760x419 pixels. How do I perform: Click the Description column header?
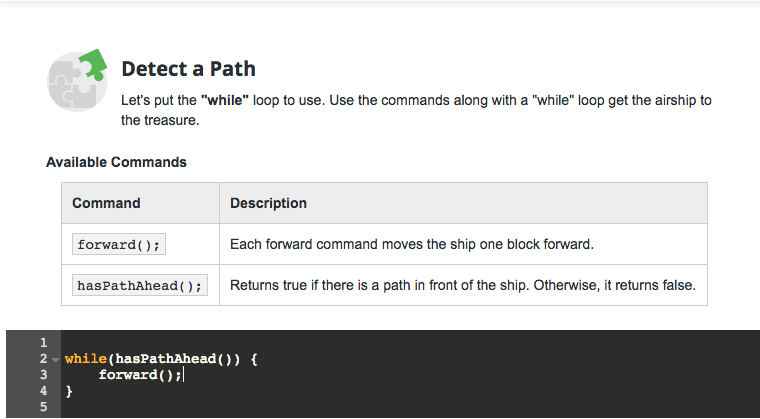pos(268,203)
